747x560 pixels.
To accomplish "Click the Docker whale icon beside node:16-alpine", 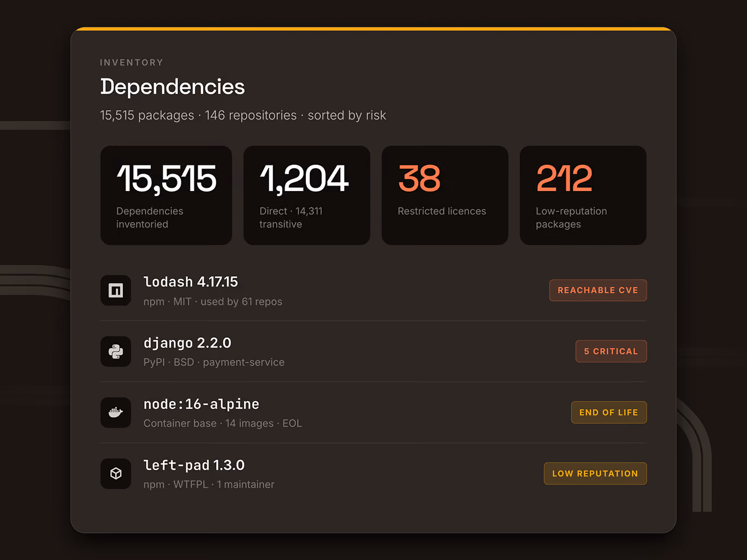I will coord(116,413).
